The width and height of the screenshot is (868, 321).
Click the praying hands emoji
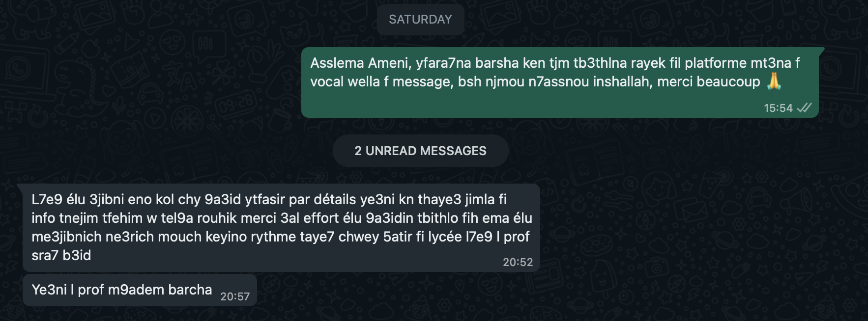pos(774,81)
